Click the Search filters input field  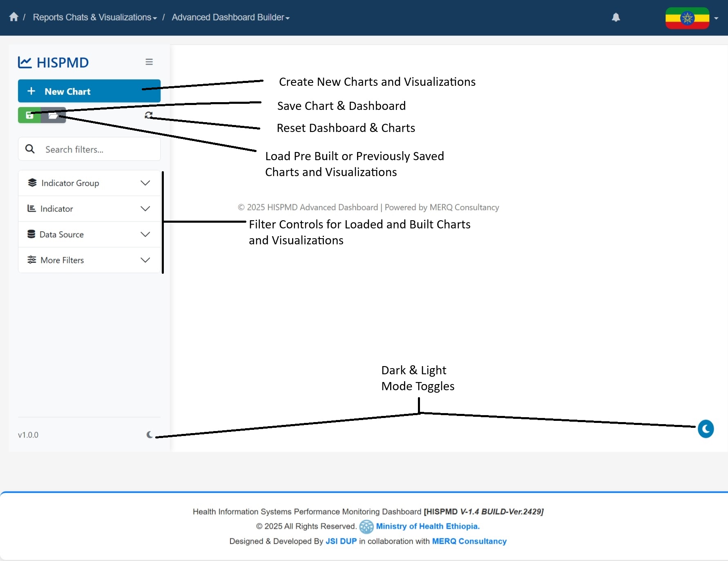click(100, 150)
